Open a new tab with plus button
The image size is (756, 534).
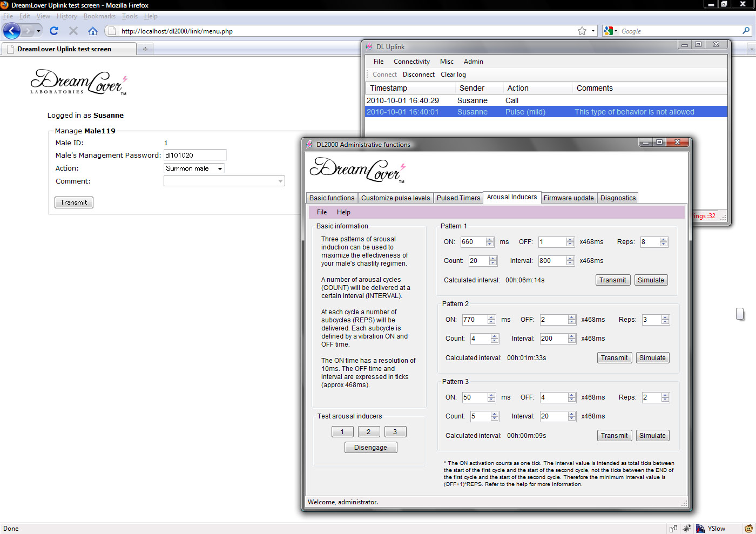(x=145, y=49)
